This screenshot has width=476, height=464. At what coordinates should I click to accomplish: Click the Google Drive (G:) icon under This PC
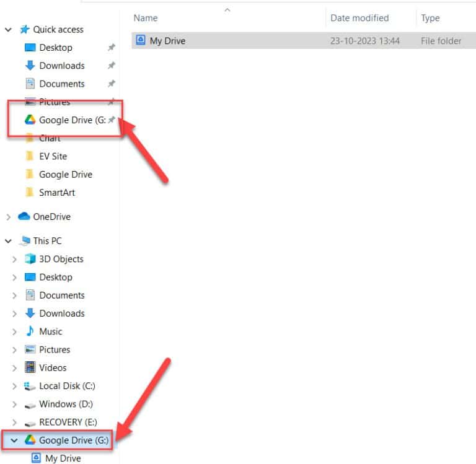click(30, 440)
